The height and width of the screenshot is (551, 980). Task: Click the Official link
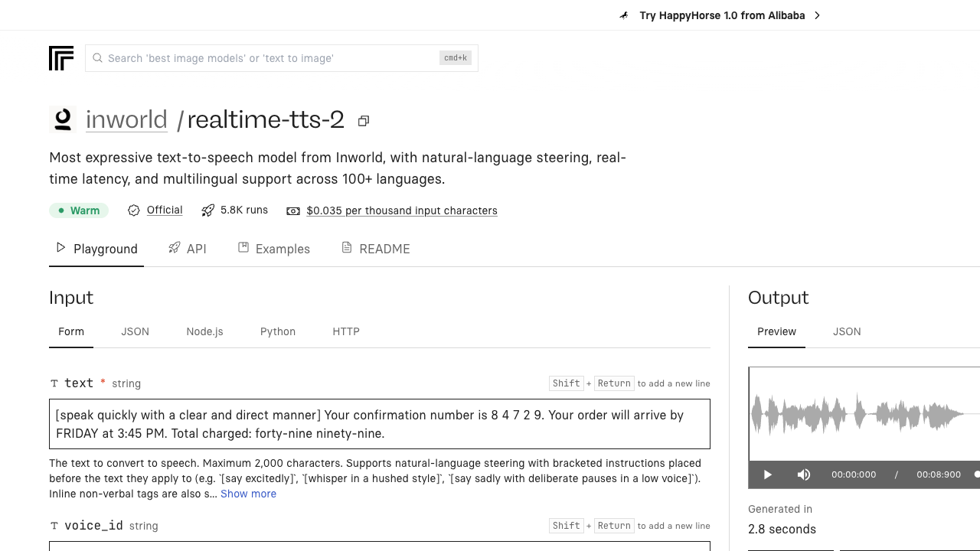pyautogui.click(x=165, y=210)
